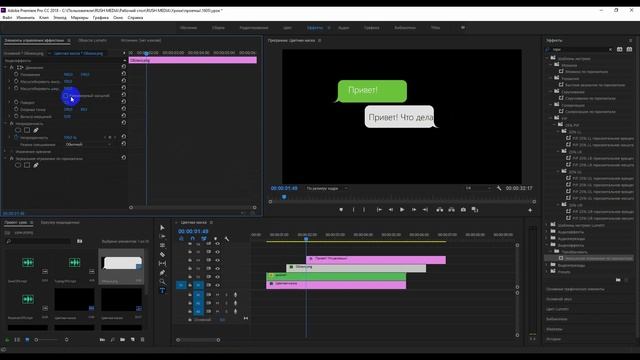Collapse the Opacity effect properties
Screen dimensions: 640x360
(6, 123)
